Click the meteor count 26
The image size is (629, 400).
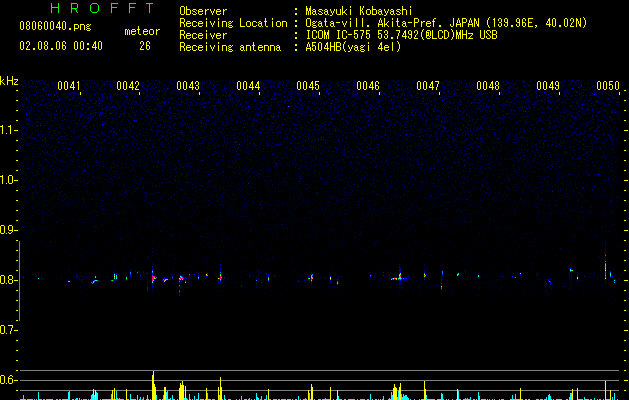[x=145, y=46]
